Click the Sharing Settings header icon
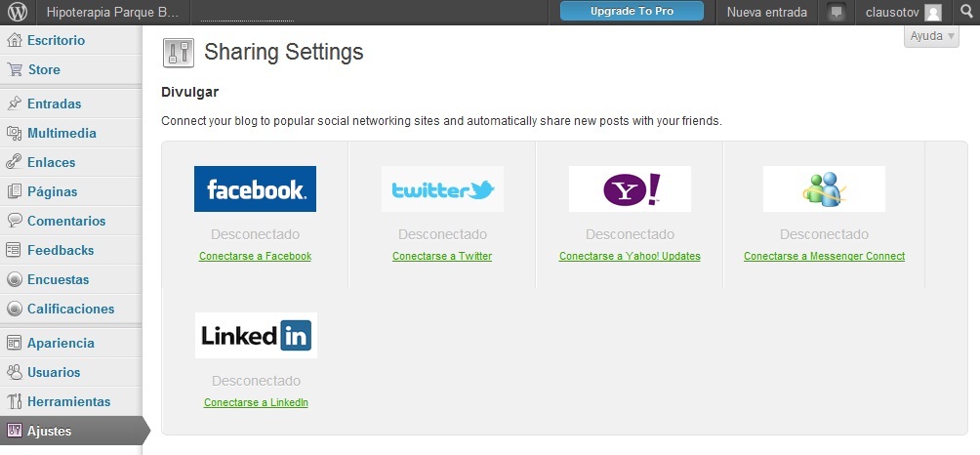 pyautogui.click(x=178, y=53)
